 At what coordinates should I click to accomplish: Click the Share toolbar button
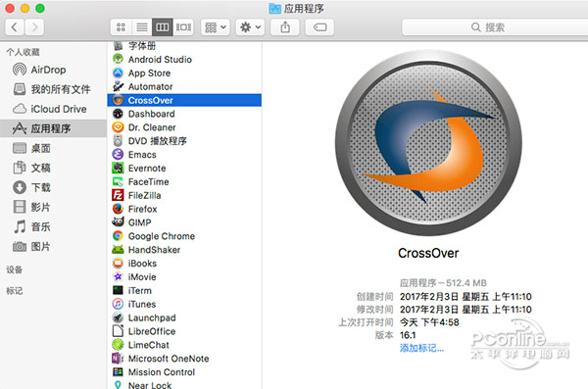[285, 27]
